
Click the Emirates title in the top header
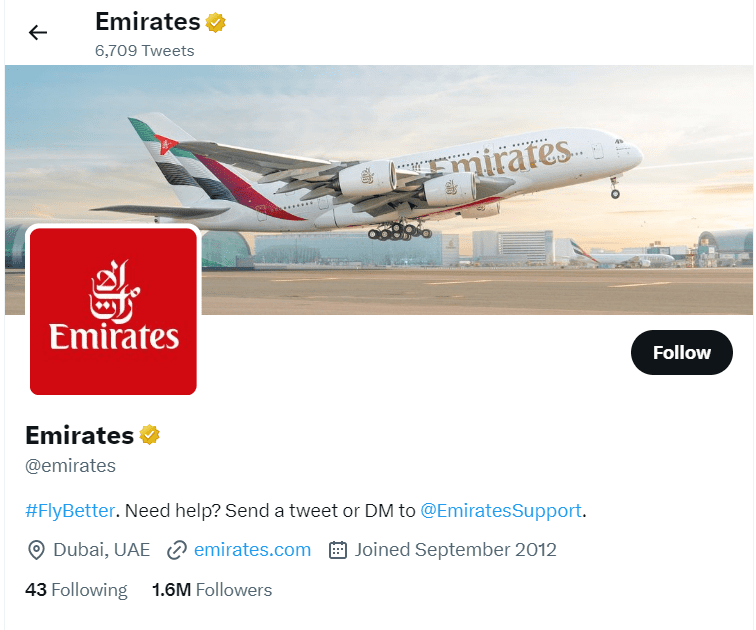tap(147, 21)
